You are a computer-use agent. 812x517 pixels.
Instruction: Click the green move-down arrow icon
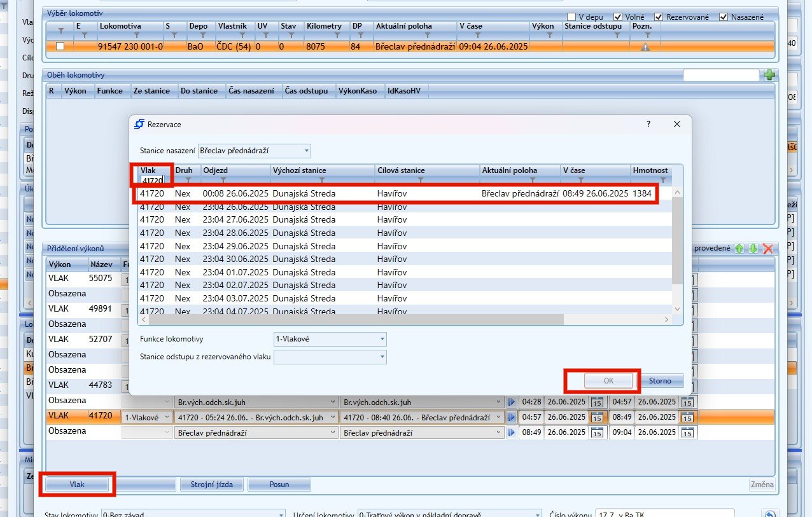(753, 249)
